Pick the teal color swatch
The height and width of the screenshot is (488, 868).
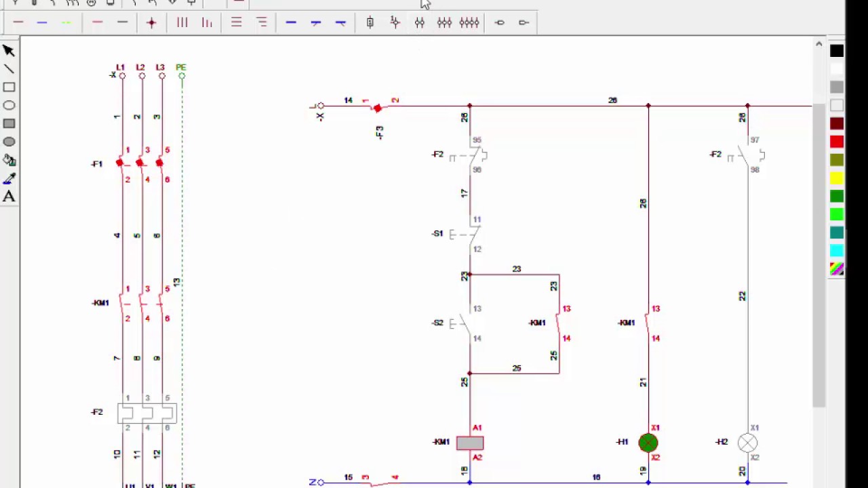coord(837,233)
